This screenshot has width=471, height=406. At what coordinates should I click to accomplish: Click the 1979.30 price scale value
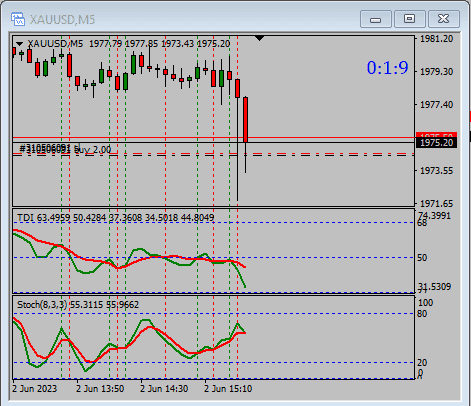[436, 72]
